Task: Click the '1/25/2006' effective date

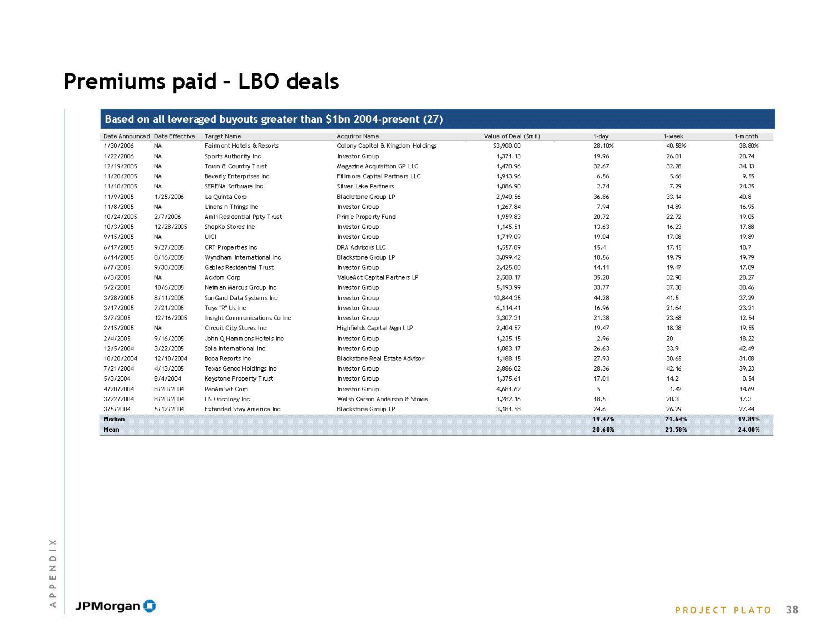Action: (x=169, y=197)
